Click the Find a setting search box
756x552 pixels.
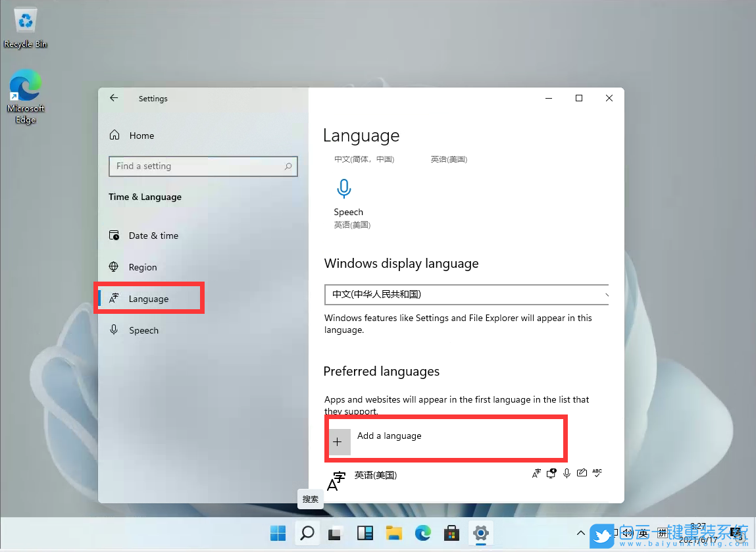(203, 166)
